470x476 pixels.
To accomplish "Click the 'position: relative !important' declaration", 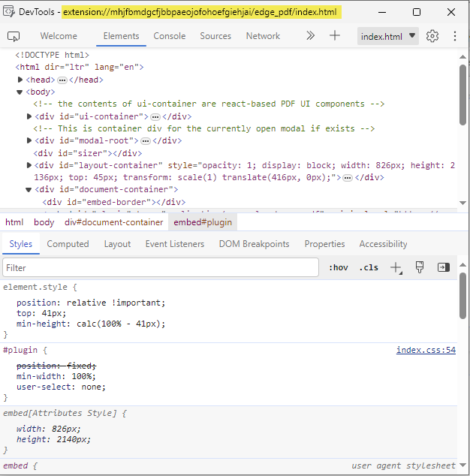I will coord(91,303).
